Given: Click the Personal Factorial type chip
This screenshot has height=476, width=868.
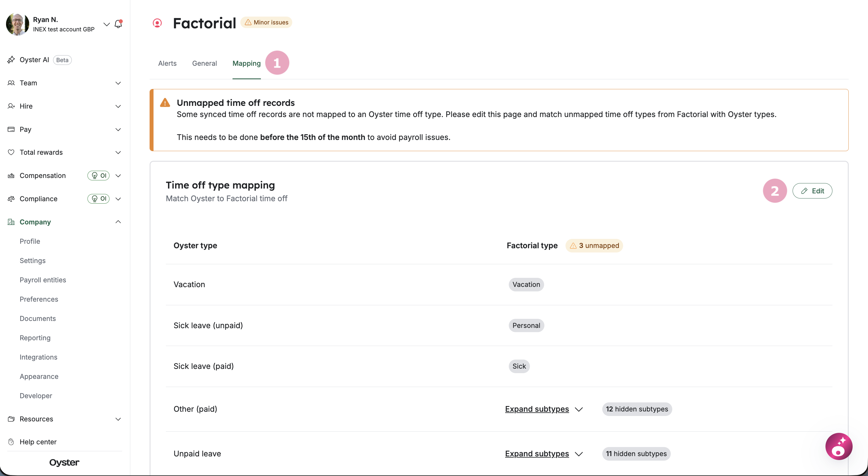Looking at the screenshot, I should pos(526,325).
